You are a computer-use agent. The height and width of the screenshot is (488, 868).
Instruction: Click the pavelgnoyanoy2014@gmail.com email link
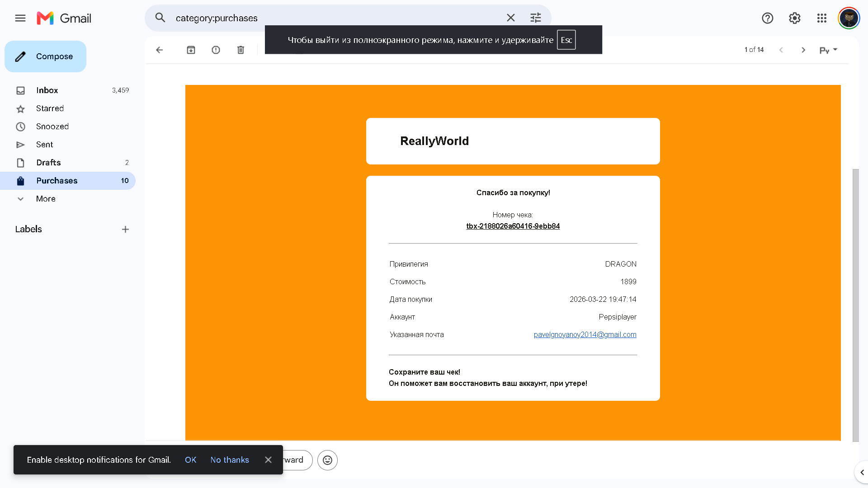click(x=585, y=334)
